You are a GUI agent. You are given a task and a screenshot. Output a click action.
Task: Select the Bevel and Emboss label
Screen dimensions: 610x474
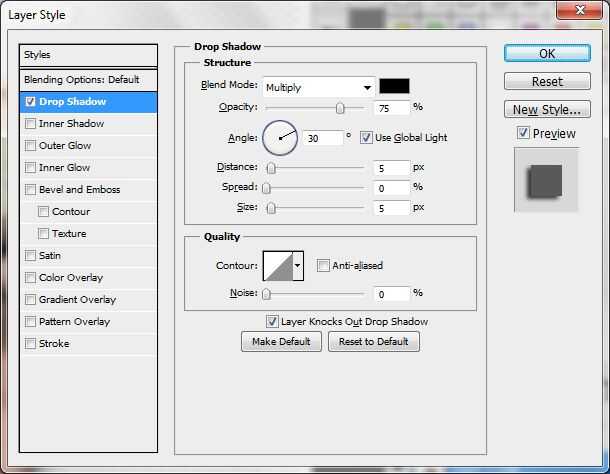(x=80, y=190)
